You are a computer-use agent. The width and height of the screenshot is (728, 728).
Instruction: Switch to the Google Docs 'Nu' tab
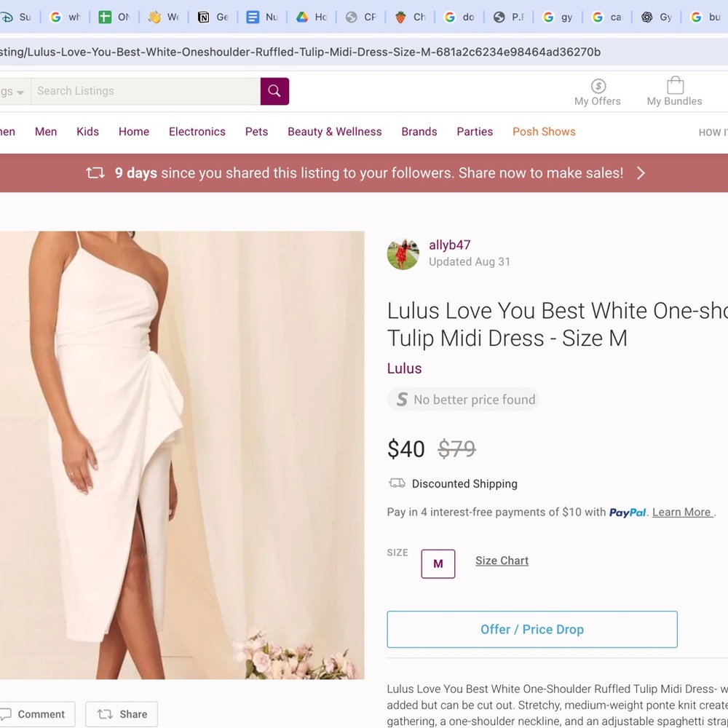262,17
